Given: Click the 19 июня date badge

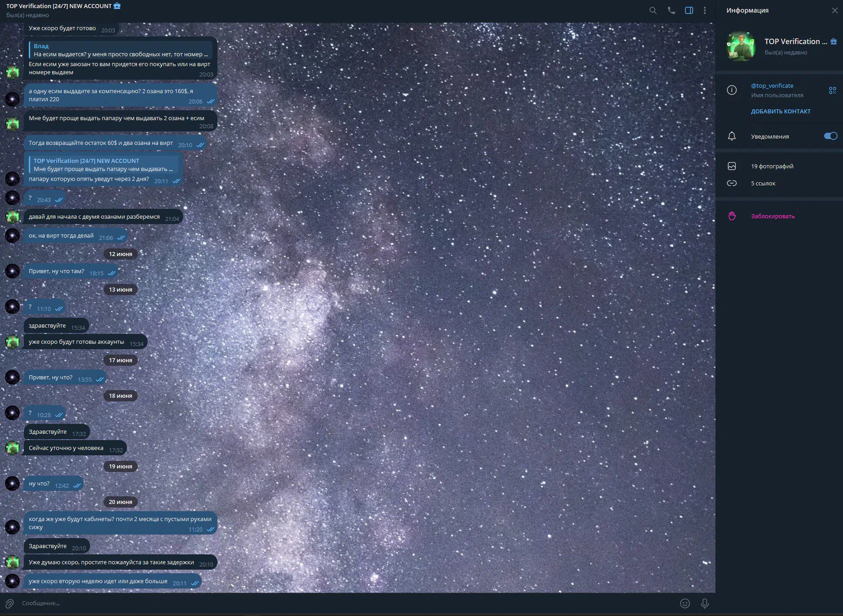Looking at the screenshot, I should pos(121,466).
